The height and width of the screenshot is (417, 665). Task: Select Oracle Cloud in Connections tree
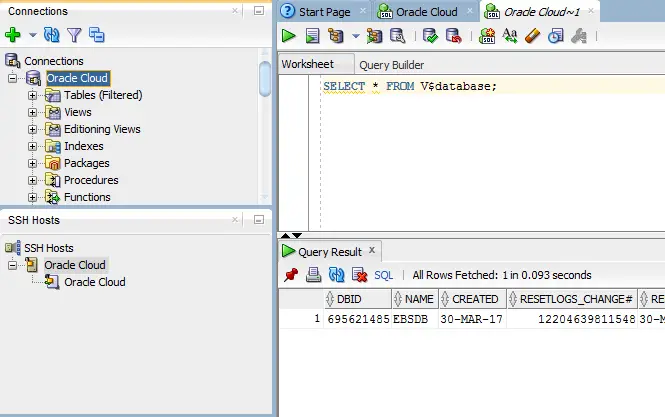[x=77, y=78]
